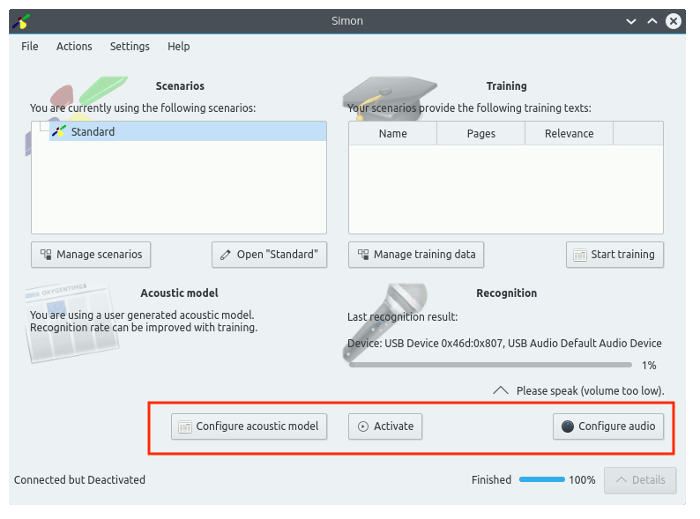Click the Simon app icon in title bar

coord(20,21)
